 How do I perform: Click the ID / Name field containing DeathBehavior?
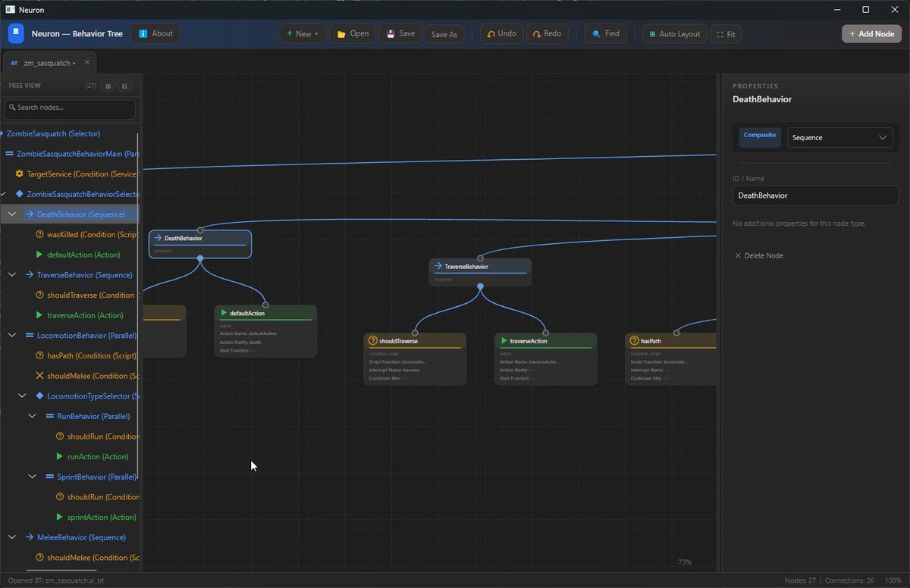tap(816, 195)
